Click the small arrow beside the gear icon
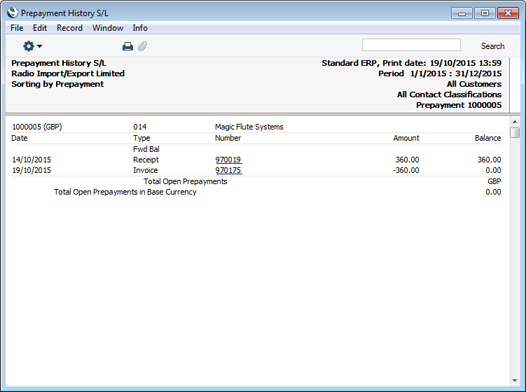The height and width of the screenshot is (392, 526). tap(40, 46)
